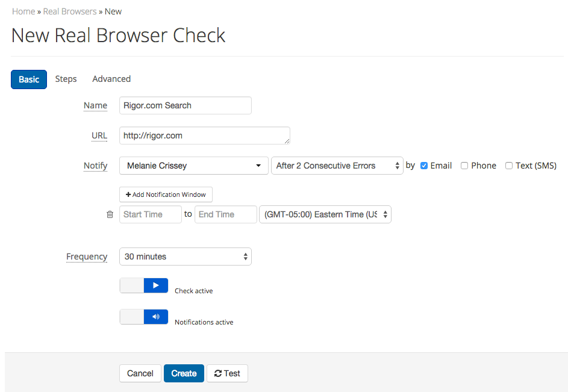Screen dimensions: 568x392
Task: Click the Cancel button
Action: [140, 373]
